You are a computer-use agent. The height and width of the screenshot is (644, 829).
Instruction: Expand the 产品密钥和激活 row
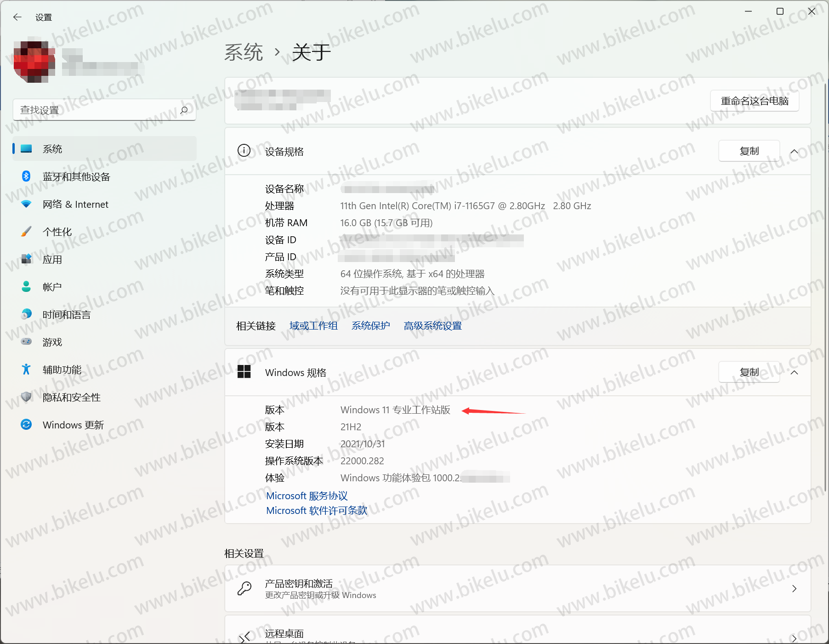795,588
